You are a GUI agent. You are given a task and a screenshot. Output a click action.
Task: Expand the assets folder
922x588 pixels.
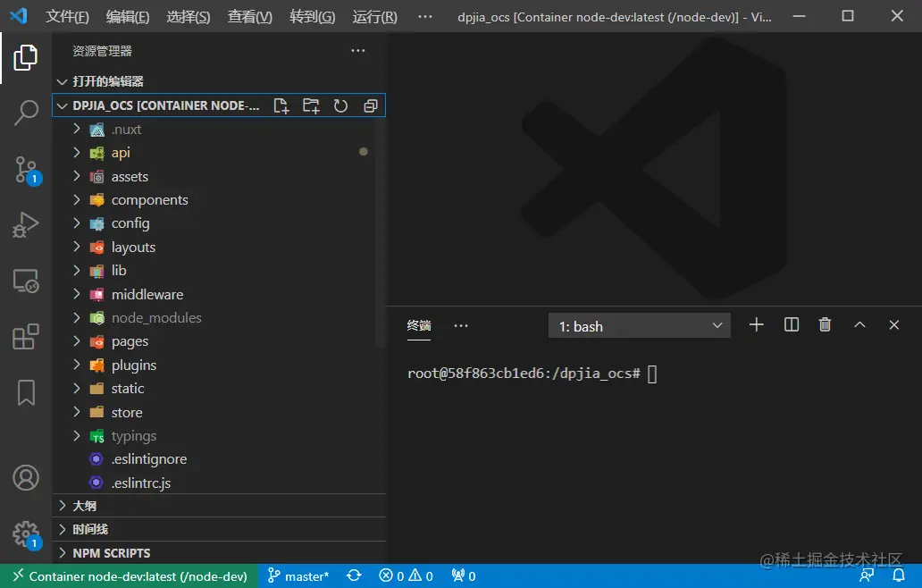pos(219,176)
